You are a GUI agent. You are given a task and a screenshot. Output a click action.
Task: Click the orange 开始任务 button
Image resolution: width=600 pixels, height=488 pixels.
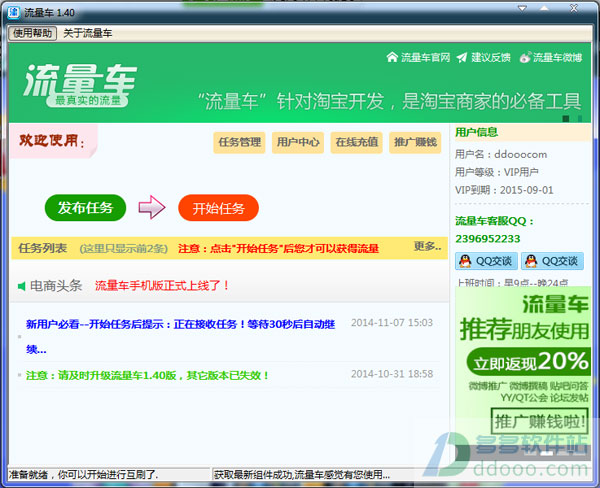218,208
